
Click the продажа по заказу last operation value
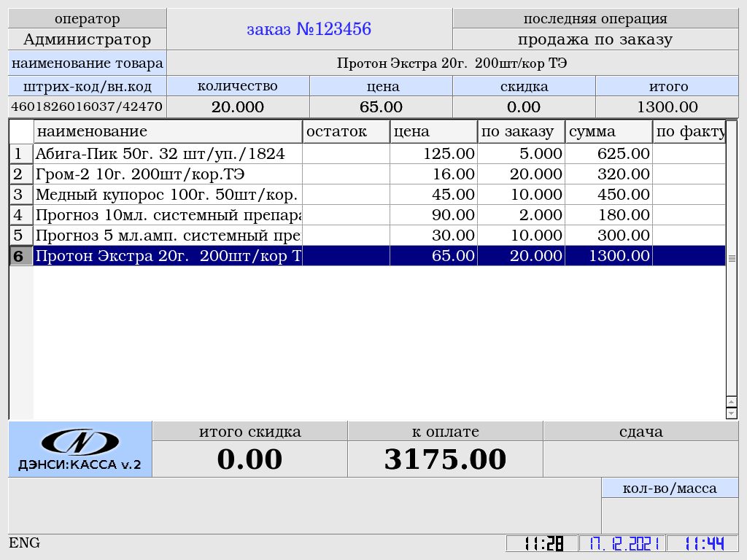coord(595,39)
